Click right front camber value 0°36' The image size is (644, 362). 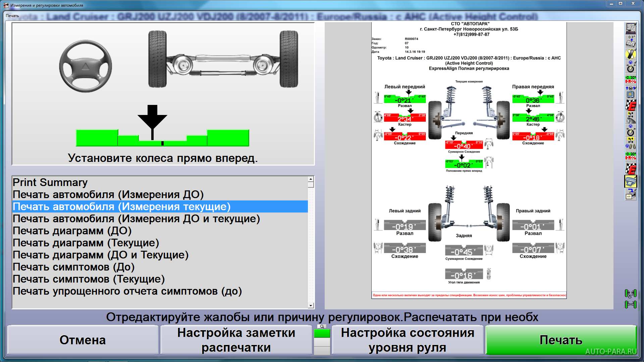point(533,100)
